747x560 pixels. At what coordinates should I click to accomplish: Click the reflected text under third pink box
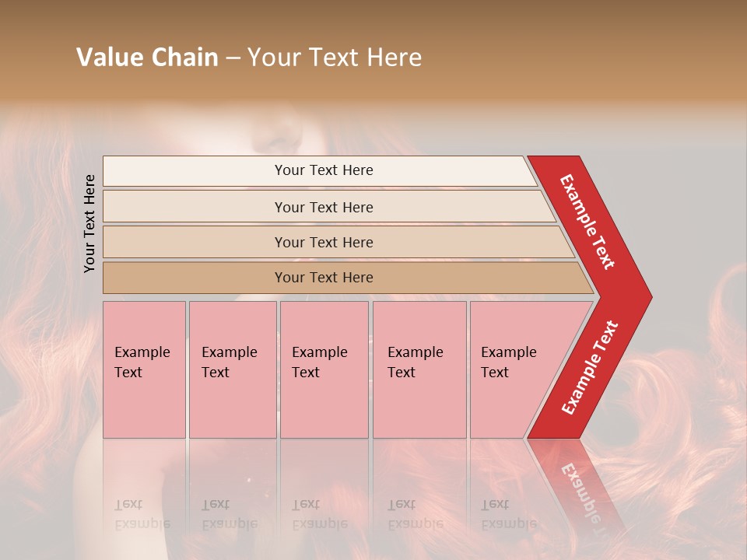[x=320, y=514]
